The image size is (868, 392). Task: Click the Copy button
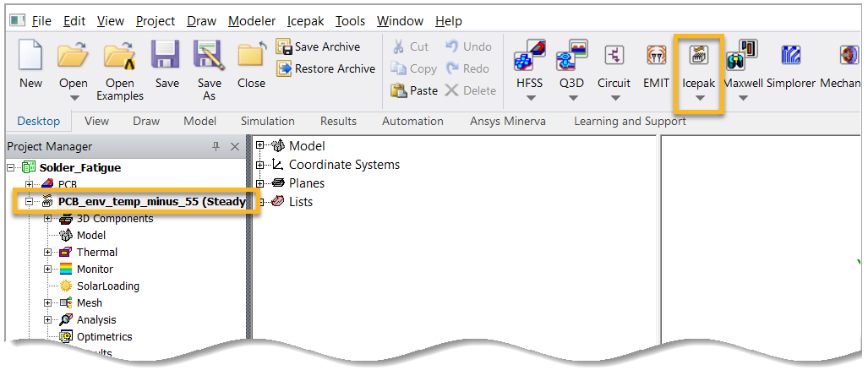413,68
